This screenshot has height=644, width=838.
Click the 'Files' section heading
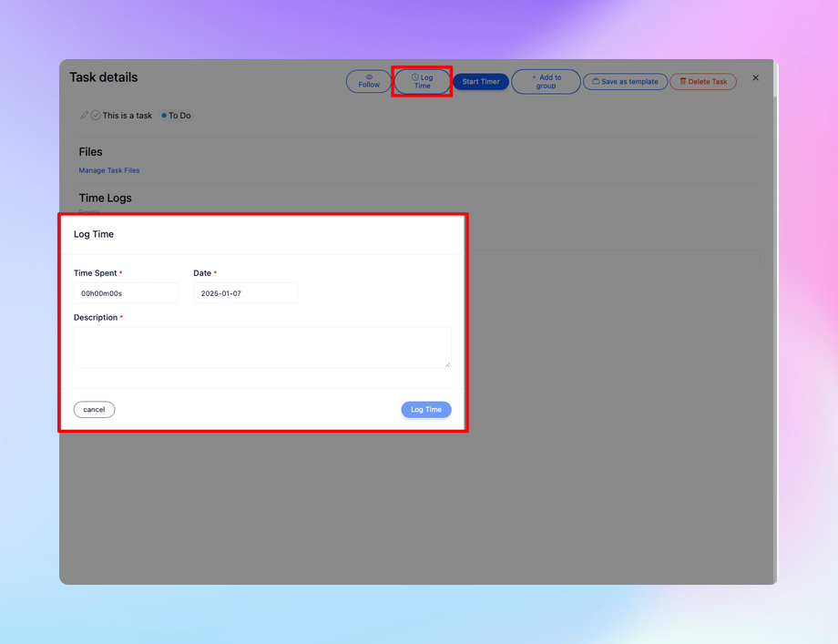point(90,152)
